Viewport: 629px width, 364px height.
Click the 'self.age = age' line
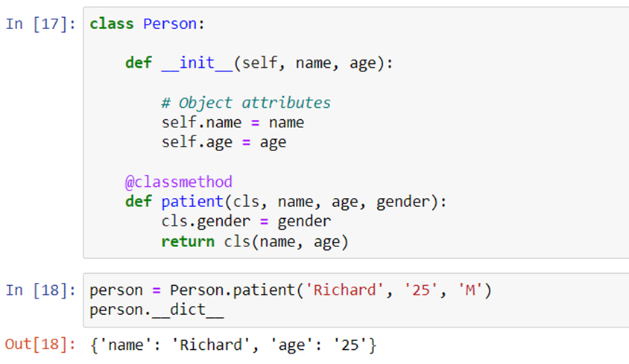[224, 142]
